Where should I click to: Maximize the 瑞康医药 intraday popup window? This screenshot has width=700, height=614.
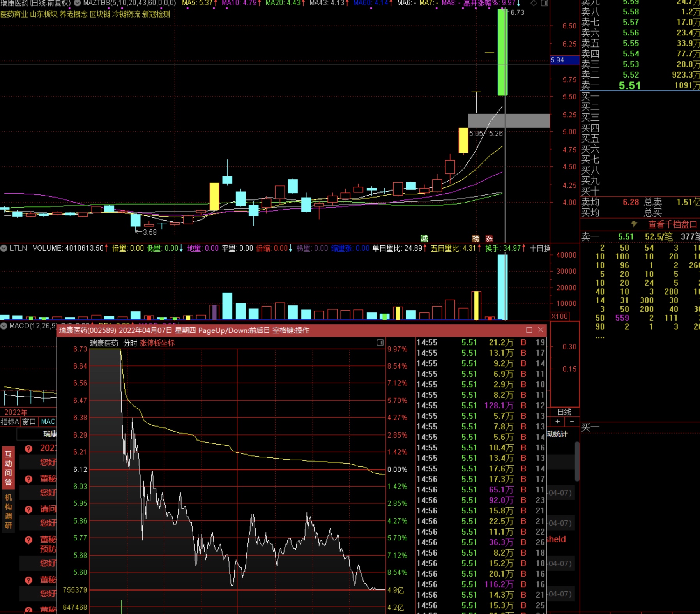tap(529, 330)
